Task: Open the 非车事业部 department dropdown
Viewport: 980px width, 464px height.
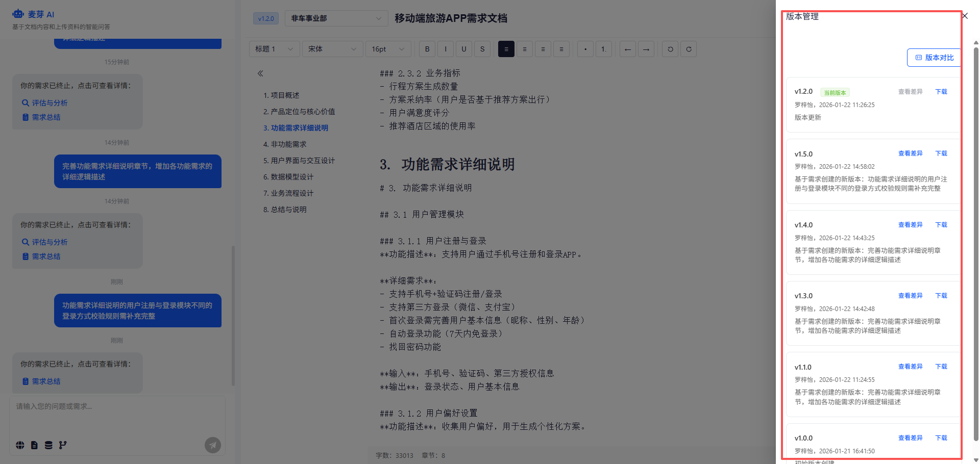Action: point(336,18)
